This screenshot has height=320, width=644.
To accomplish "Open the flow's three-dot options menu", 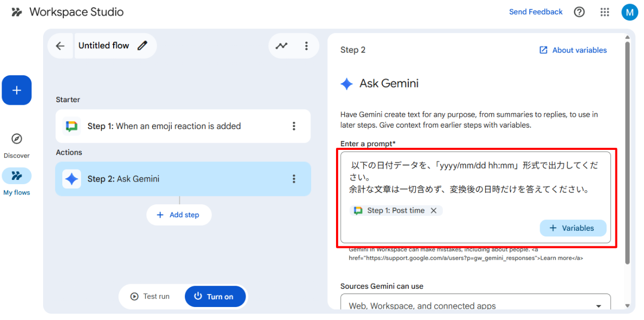I will pyautogui.click(x=306, y=46).
